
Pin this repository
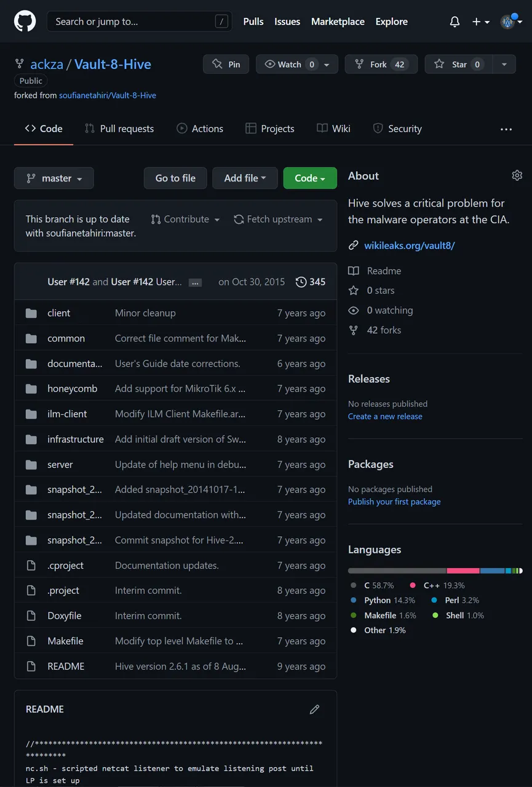click(226, 65)
